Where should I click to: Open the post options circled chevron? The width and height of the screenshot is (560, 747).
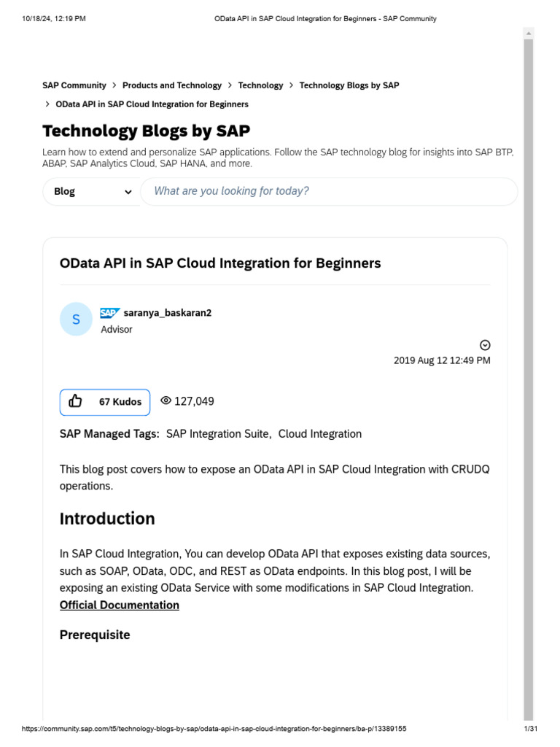pyautogui.click(x=485, y=345)
